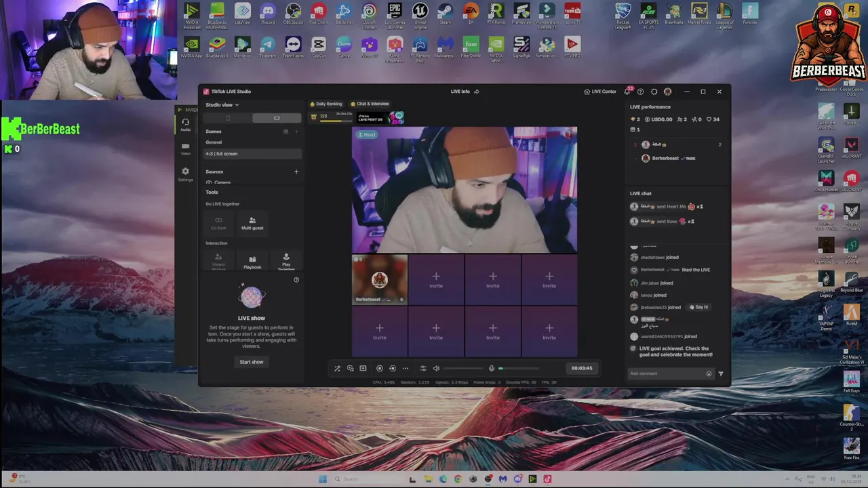Open LIVE info

pos(460,91)
